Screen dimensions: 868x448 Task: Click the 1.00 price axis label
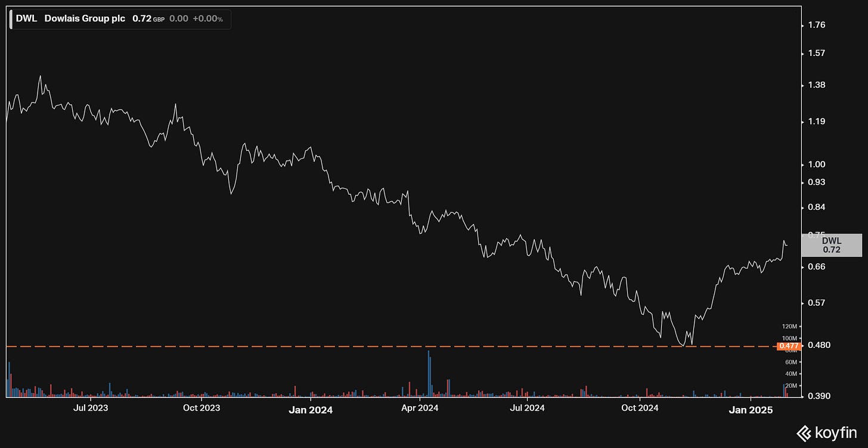click(816, 164)
